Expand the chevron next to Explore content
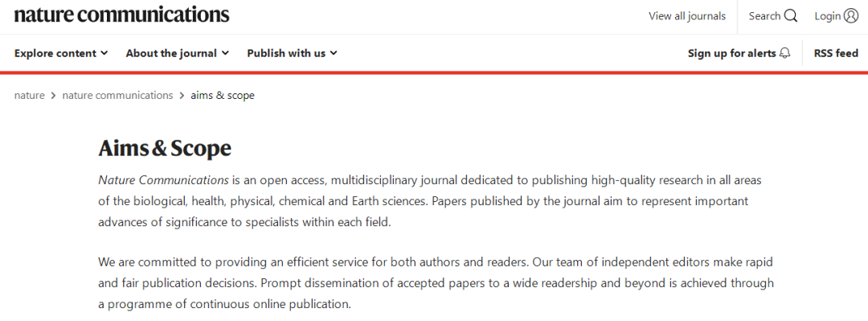868x321 pixels. [104, 53]
